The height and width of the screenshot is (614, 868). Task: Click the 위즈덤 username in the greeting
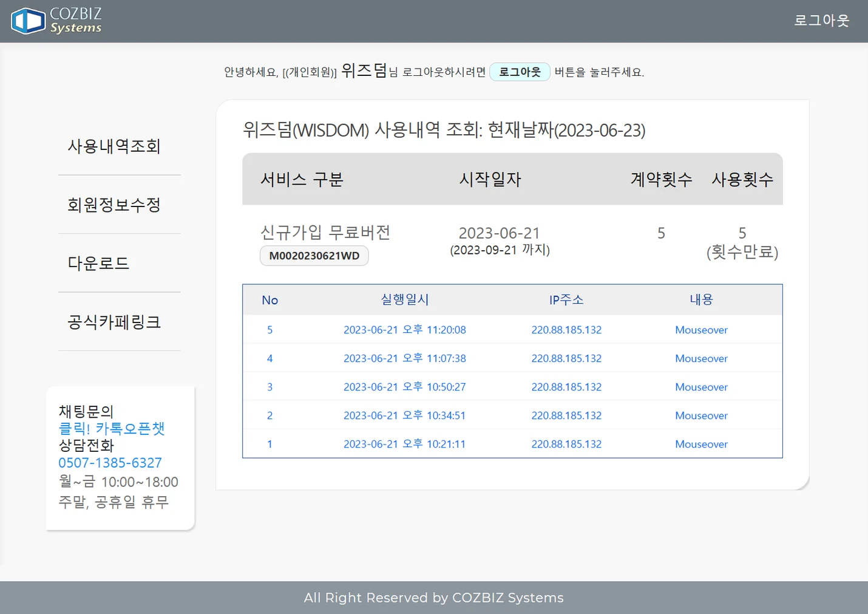click(364, 70)
